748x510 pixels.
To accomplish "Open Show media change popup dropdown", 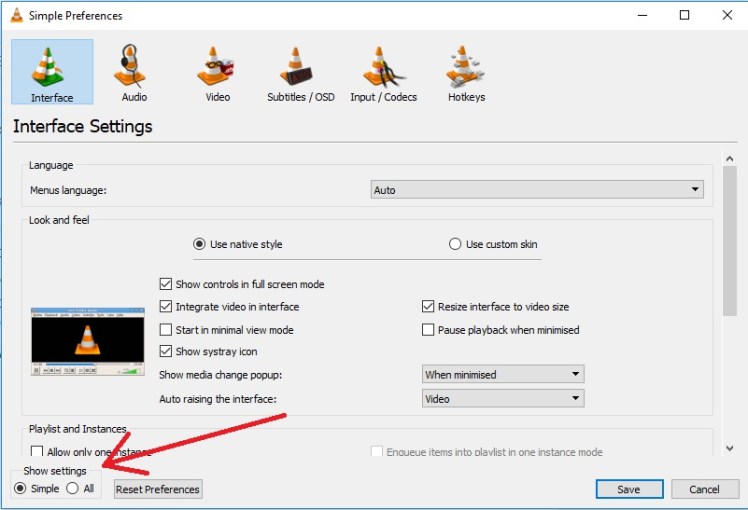I will click(503, 375).
